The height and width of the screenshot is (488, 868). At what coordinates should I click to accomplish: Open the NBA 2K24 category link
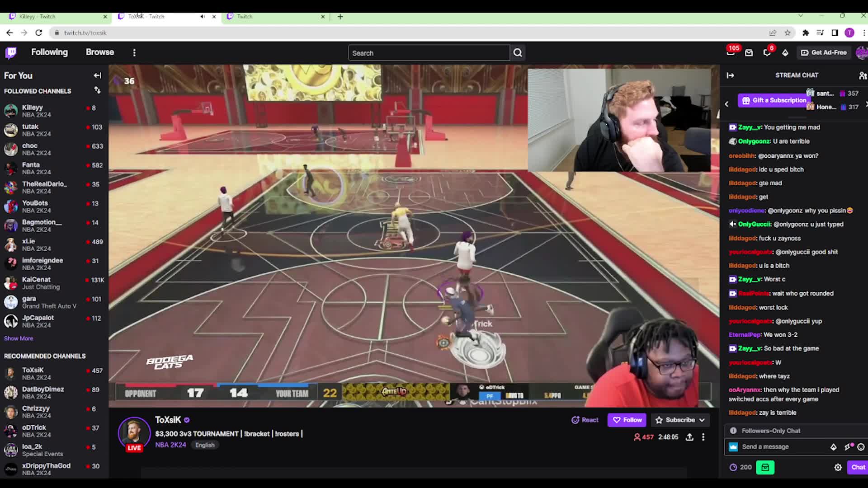[x=170, y=445]
